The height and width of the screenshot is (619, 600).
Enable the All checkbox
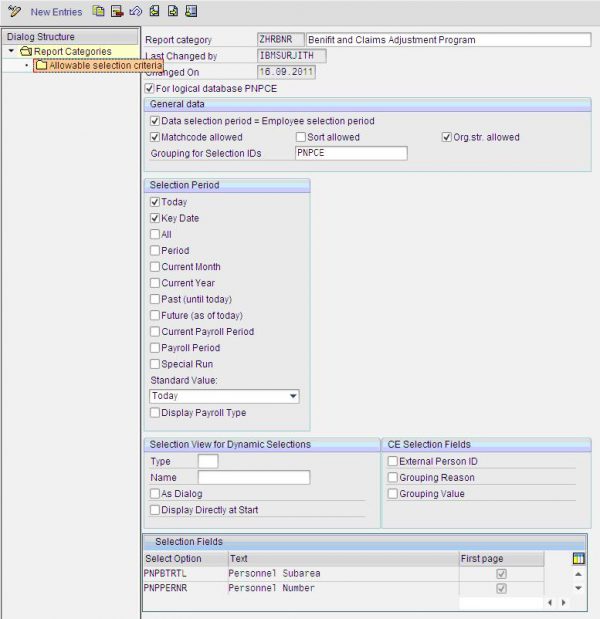155,234
